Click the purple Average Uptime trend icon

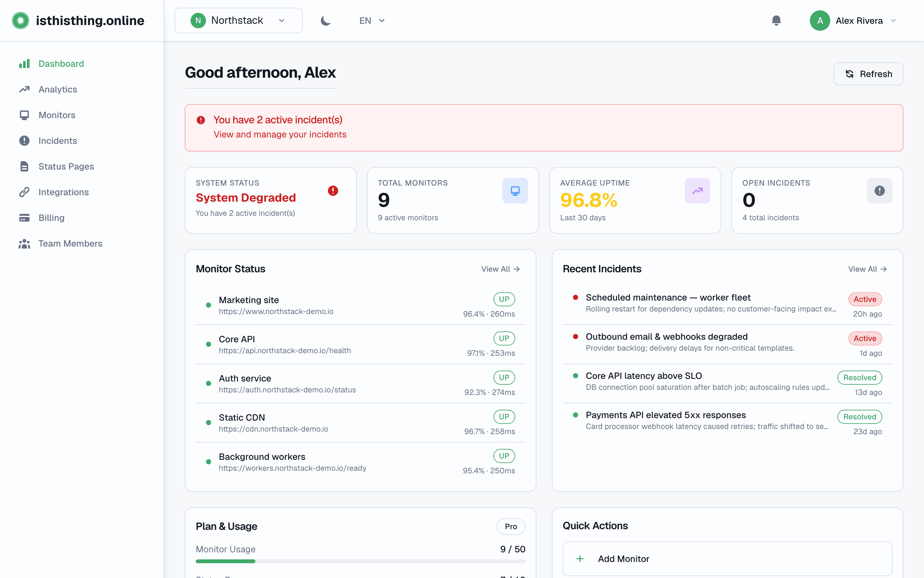tap(697, 191)
